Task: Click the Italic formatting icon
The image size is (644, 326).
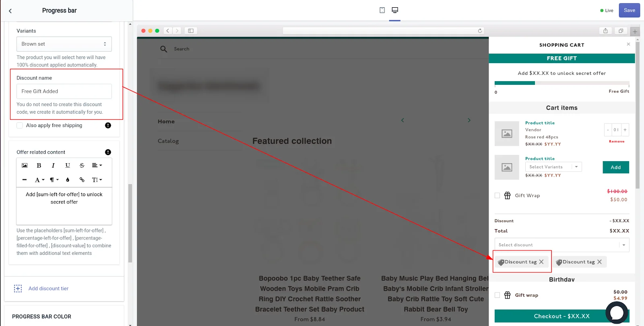Action: tap(53, 165)
